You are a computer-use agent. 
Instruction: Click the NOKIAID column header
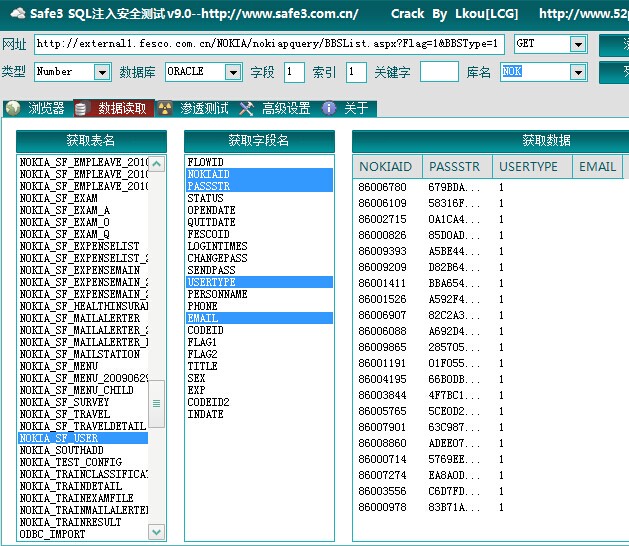coord(388,166)
